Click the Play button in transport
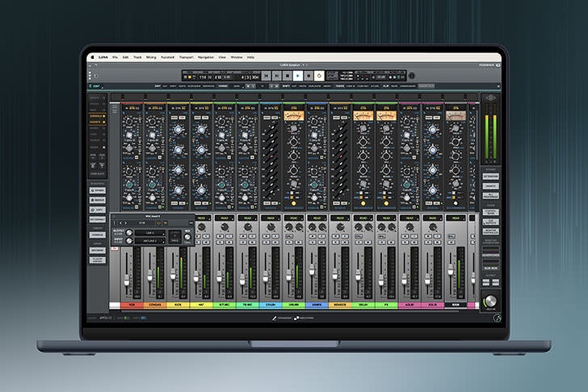The height and width of the screenshot is (392, 588). point(297,75)
